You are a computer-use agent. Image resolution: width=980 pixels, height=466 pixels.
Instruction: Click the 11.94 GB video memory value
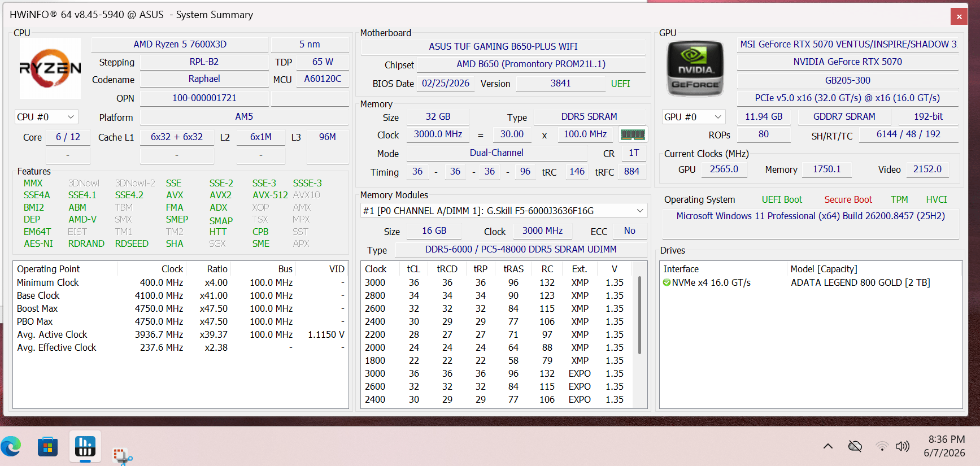[764, 117]
